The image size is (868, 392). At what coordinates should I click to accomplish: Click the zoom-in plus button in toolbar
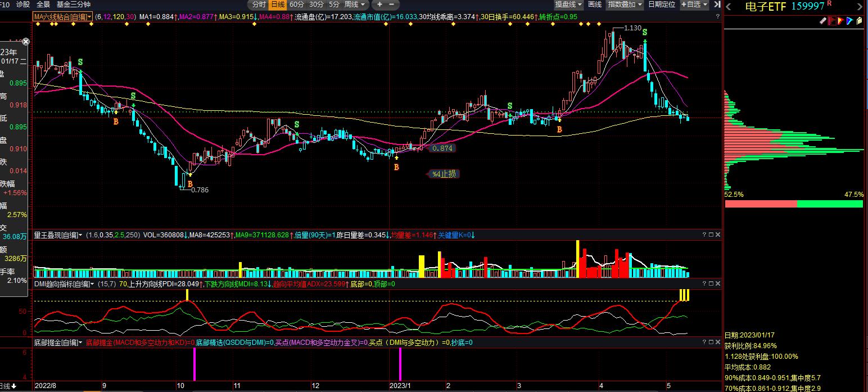pos(379,4)
